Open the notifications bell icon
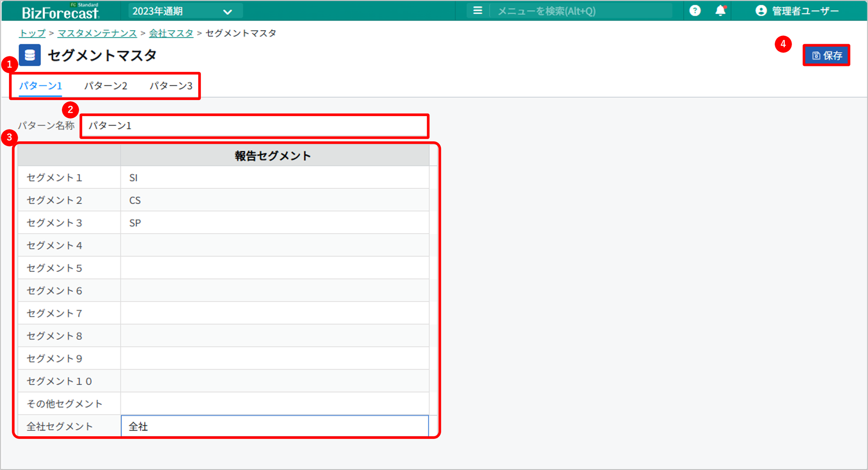This screenshot has width=868, height=470. click(x=720, y=11)
